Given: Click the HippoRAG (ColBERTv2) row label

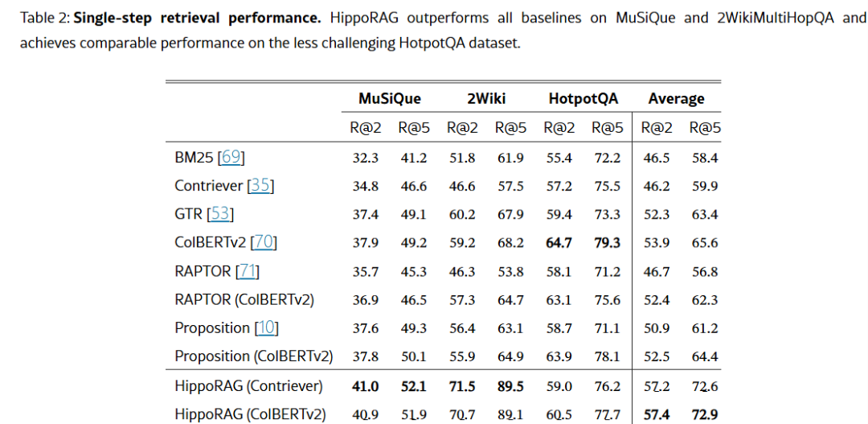Looking at the screenshot, I should click(250, 415).
